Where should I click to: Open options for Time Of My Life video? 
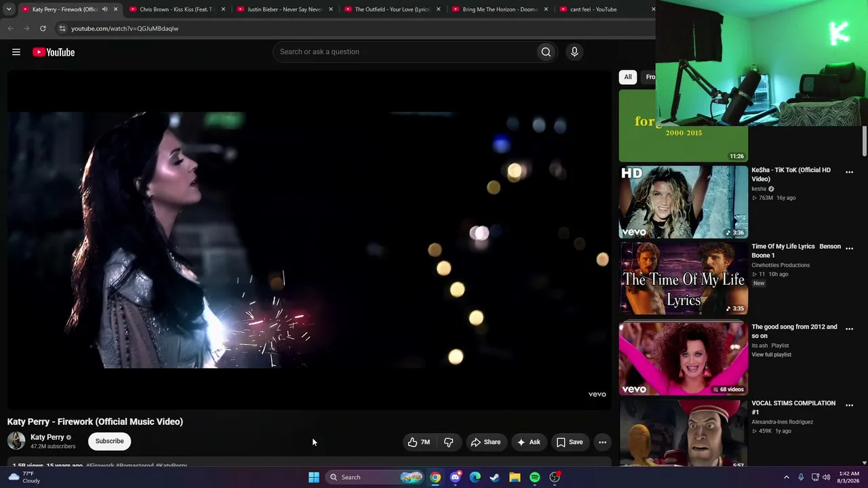[x=849, y=248]
